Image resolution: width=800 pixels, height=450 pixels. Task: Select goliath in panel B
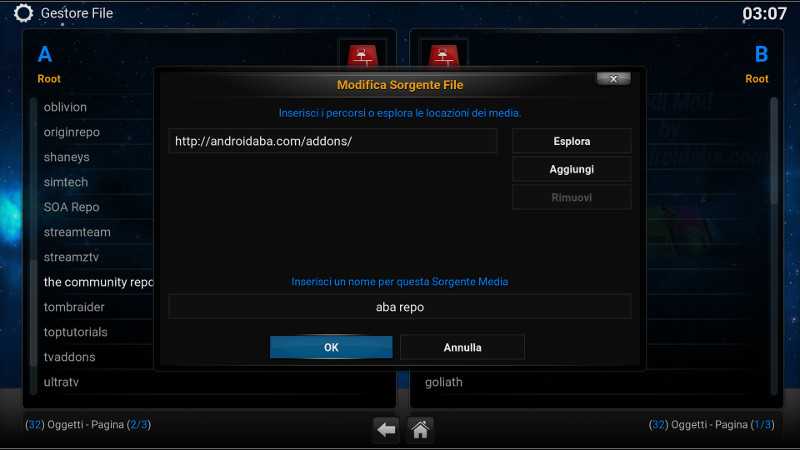coord(444,382)
